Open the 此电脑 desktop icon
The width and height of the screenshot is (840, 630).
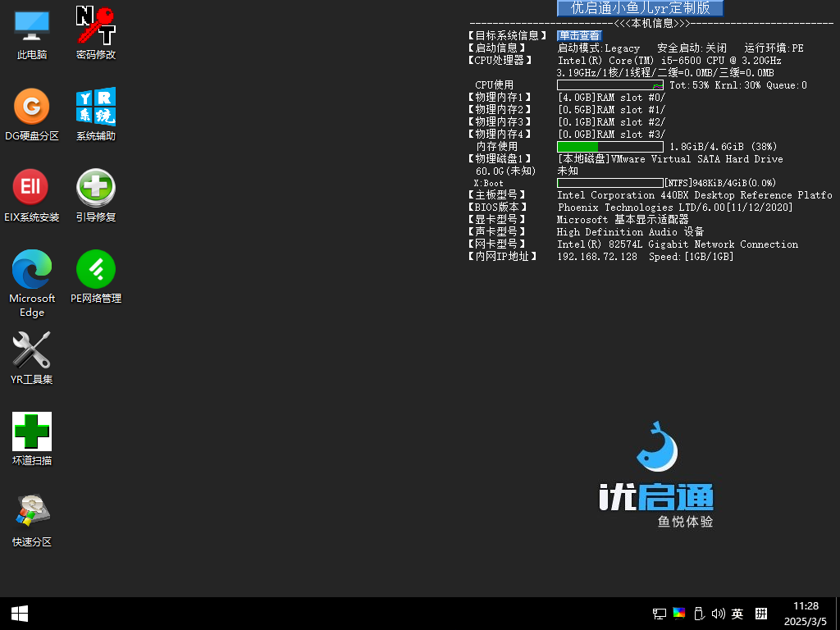click(32, 34)
